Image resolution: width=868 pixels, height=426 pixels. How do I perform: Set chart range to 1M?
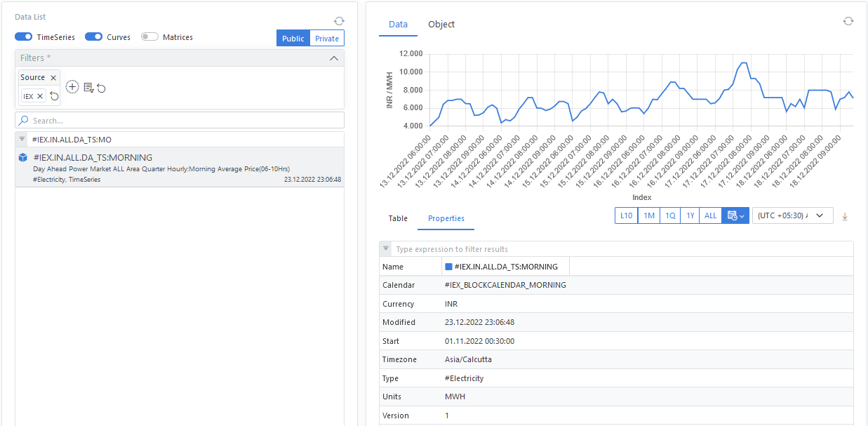click(x=649, y=215)
